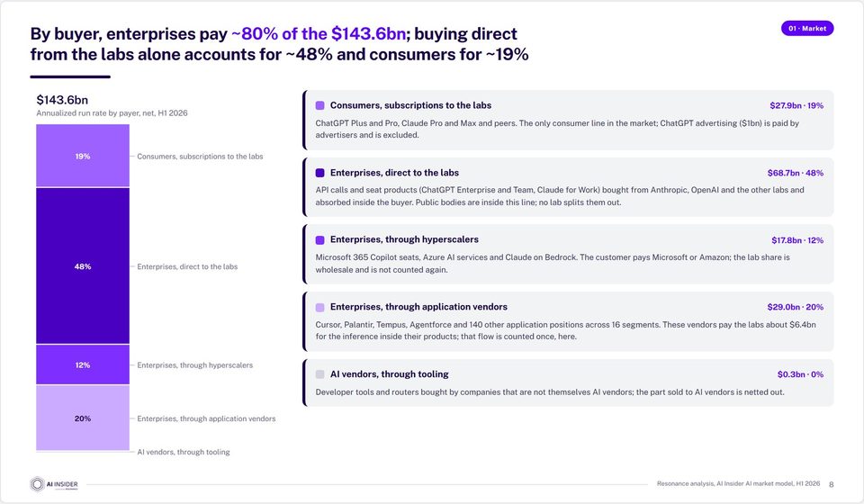Viewport: 864px width, 504px height.
Task: Click the chart total '$143.6bn'
Action: (62, 100)
